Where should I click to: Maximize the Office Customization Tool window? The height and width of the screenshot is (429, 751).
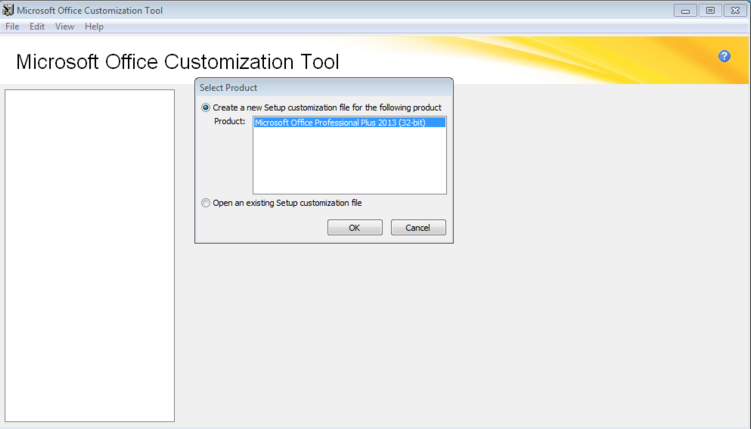pyautogui.click(x=710, y=11)
